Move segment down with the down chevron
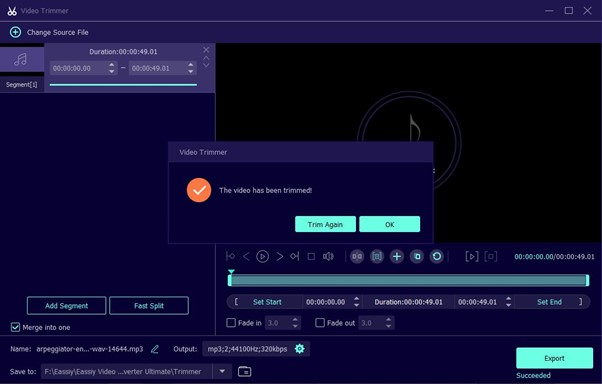 point(206,65)
